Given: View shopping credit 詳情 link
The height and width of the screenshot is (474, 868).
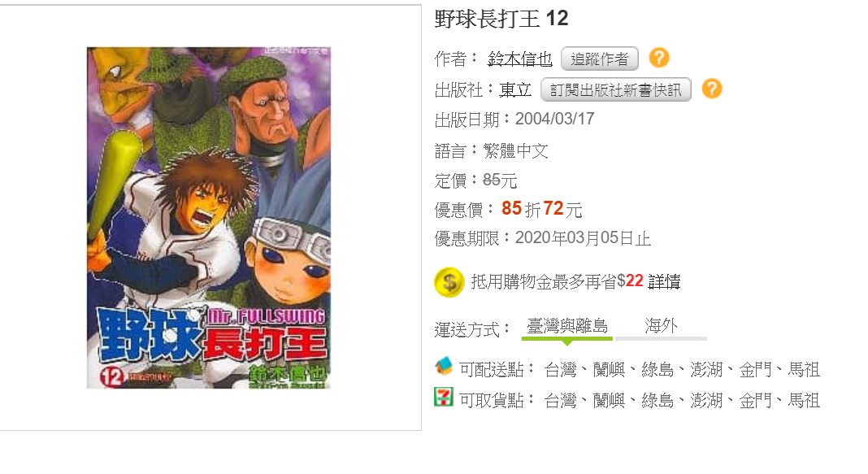Looking at the screenshot, I should pyautogui.click(x=664, y=282).
